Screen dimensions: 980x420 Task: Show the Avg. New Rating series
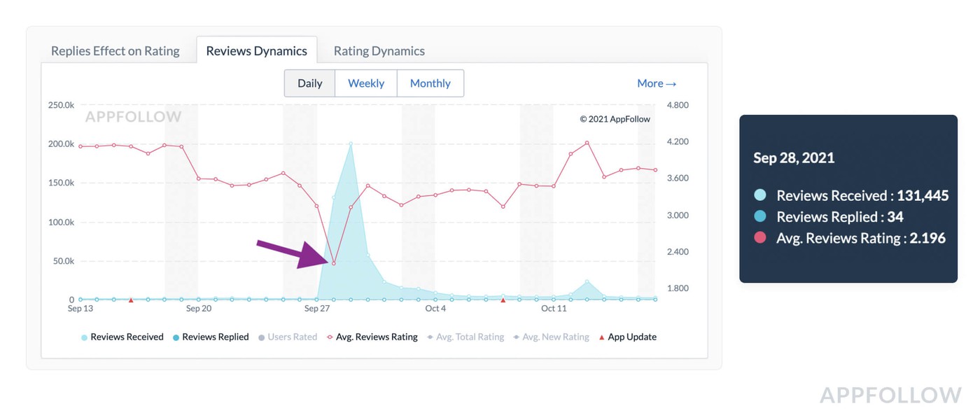552,337
